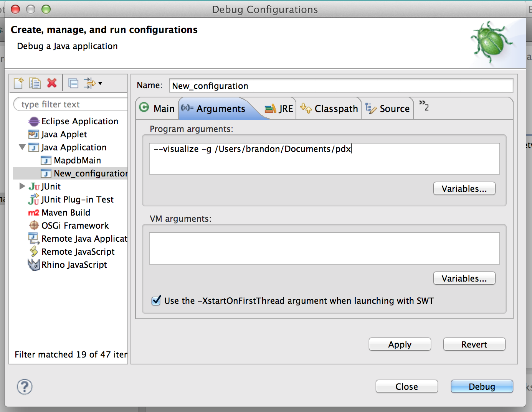The height and width of the screenshot is (412, 532).
Task: Click Variables button under VM arguments
Action: (464, 278)
